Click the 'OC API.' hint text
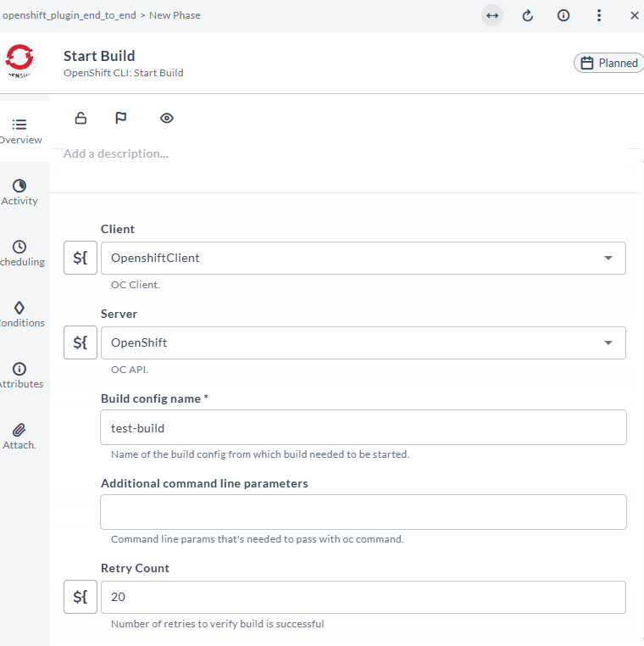Viewport: 644px width, 646px height. click(x=130, y=370)
